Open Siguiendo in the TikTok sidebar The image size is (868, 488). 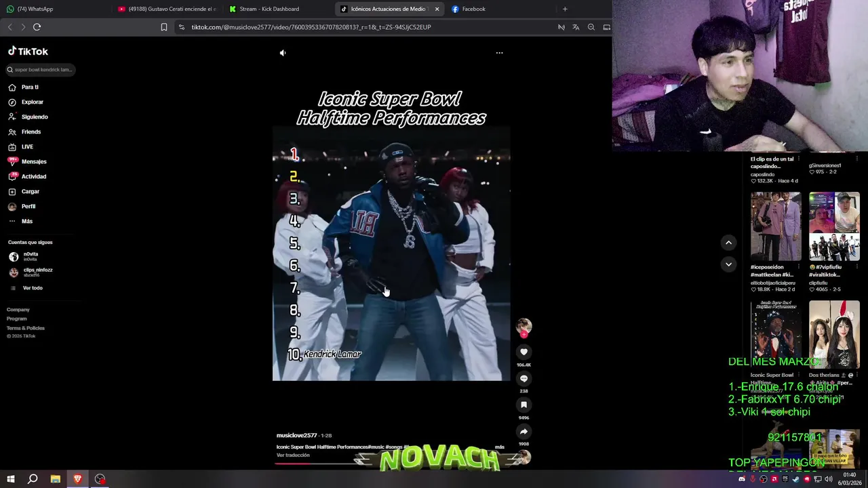click(x=28, y=117)
